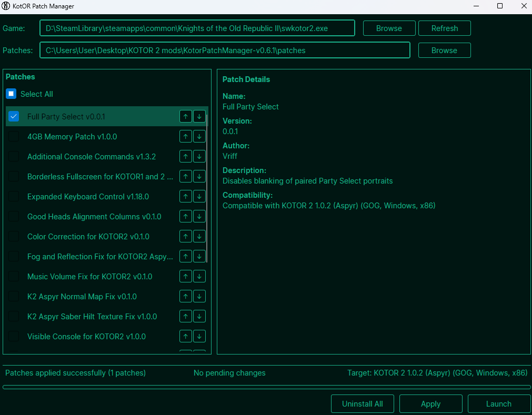The height and width of the screenshot is (415, 532).
Task: Select 4GB Memory Patch v1.0.0 row
Action: (x=107, y=136)
